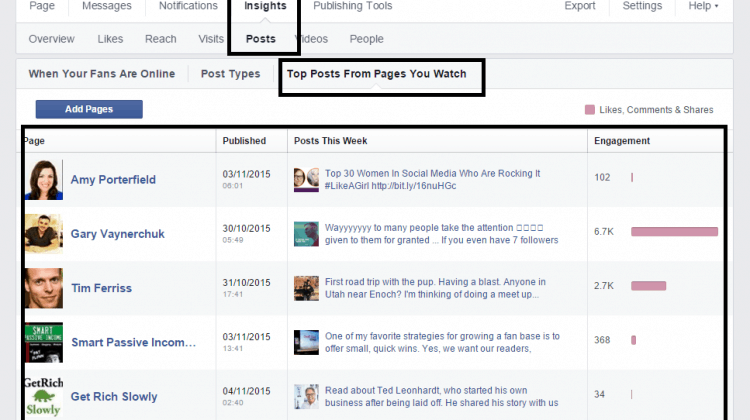The image size is (750, 420).
Task: Click the Published column header
Action: 244,141
